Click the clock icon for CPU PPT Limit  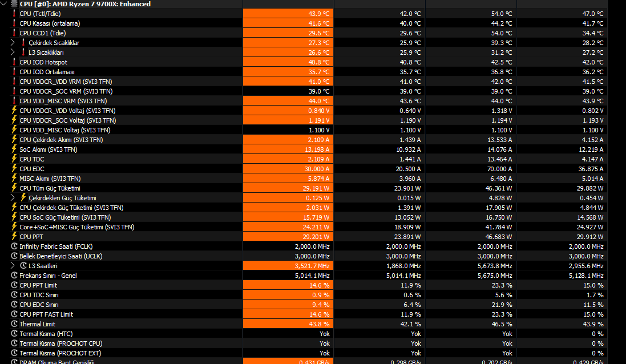(14, 285)
